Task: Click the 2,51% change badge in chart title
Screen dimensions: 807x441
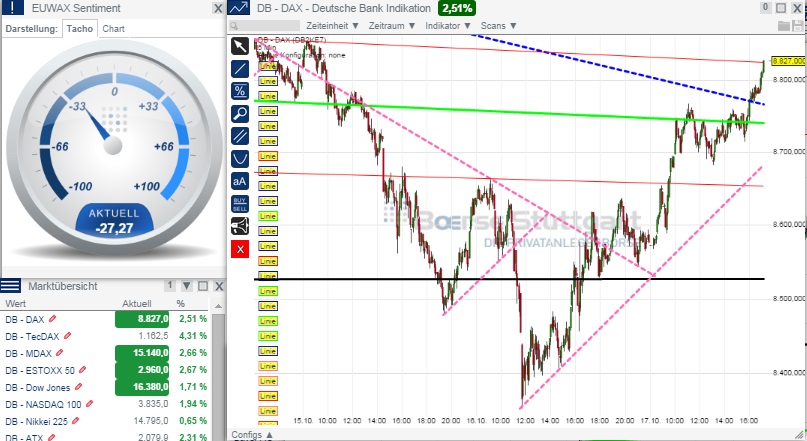Action: tap(457, 8)
